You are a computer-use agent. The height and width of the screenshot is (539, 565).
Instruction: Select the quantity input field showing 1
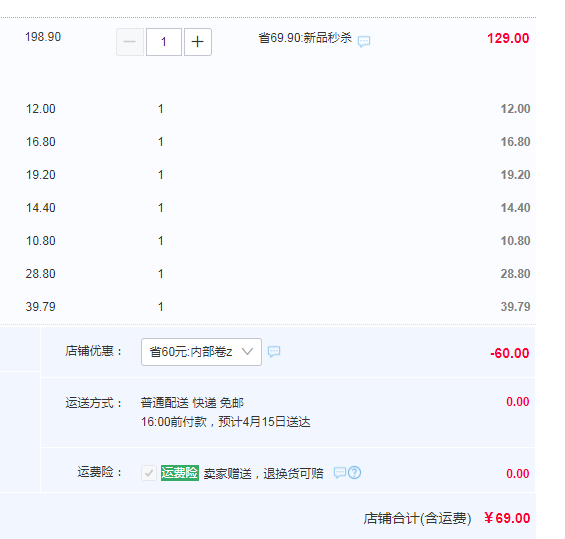click(x=164, y=42)
